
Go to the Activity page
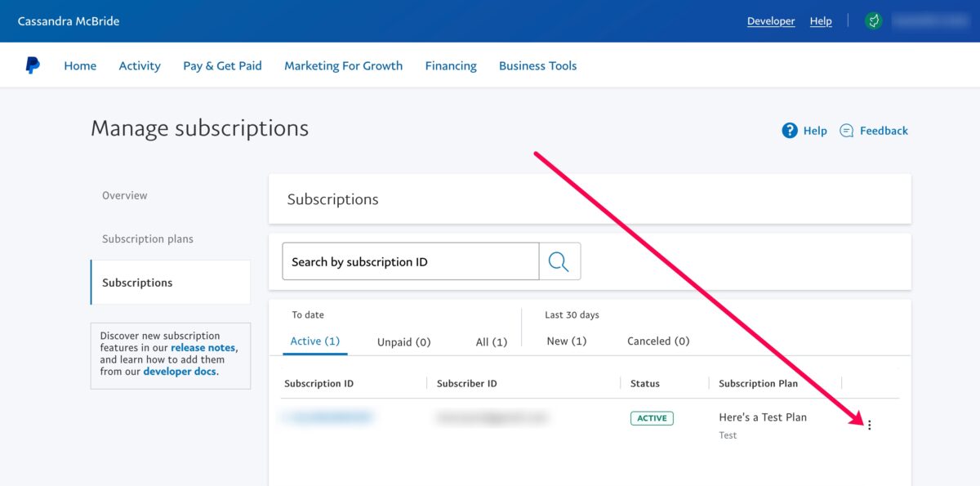[140, 66]
